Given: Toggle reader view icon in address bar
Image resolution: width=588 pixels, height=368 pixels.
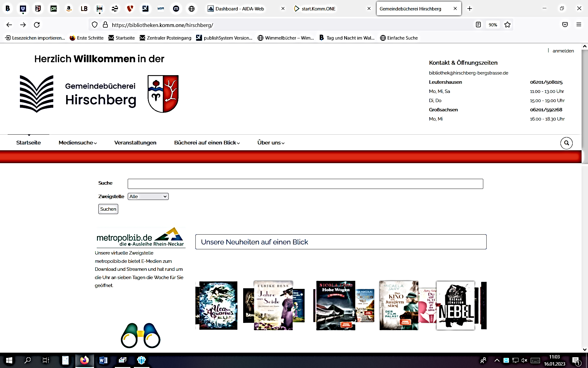Looking at the screenshot, I should pos(478,25).
